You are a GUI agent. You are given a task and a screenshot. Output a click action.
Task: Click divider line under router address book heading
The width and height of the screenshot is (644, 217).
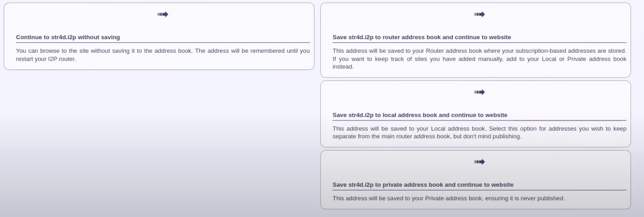tap(479, 43)
